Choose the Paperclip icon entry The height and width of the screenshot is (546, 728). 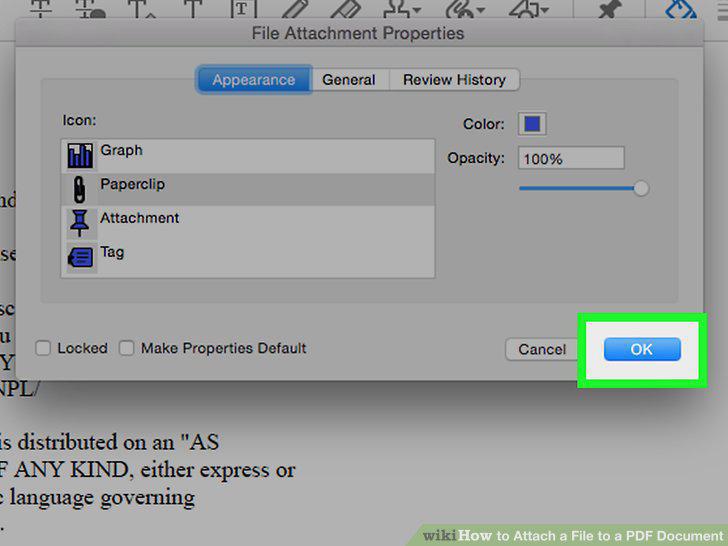(247, 189)
